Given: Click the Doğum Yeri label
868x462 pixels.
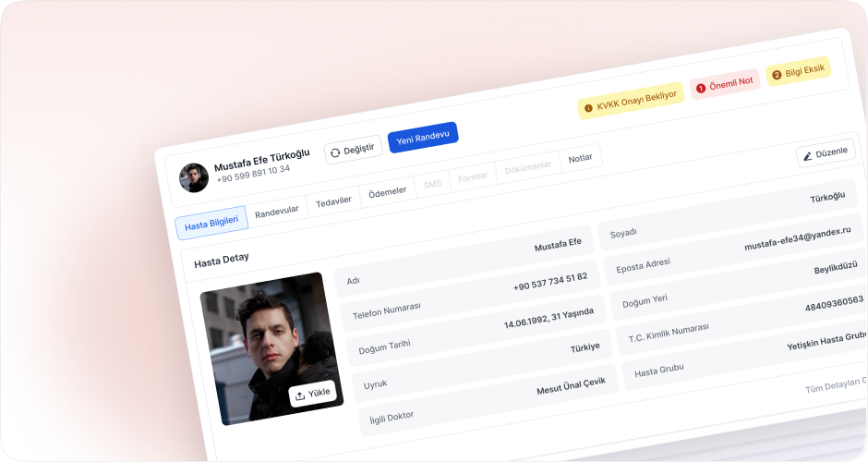Looking at the screenshot, I should click(x=645, y=301).
